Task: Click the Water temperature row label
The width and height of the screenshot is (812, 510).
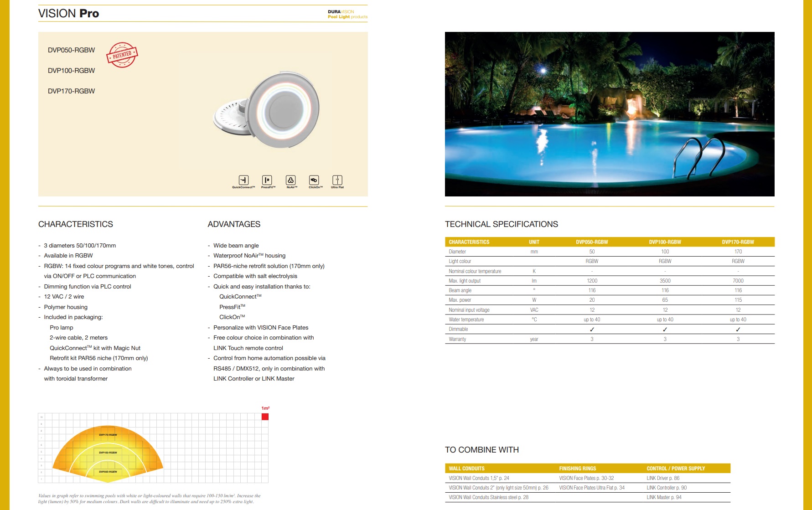Action: [x=466, y=319]
